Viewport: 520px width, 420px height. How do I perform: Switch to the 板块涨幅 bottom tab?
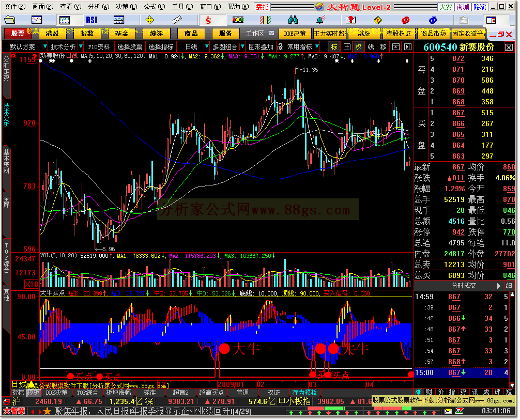[x=118, y=393]
